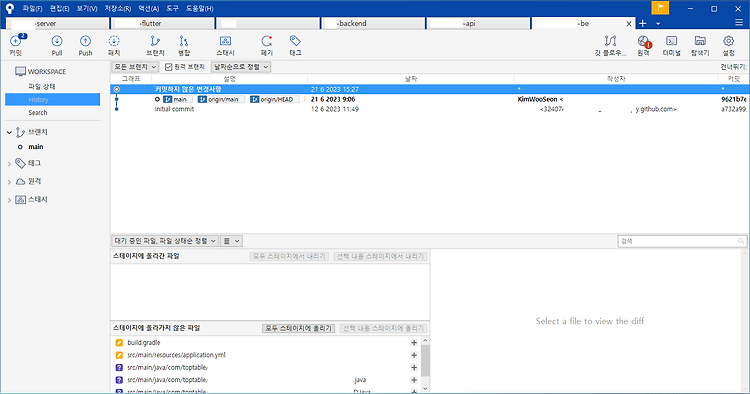This screenshot has width=750, height=394.
Task: Open the tab list dropdown arrow next to plus
Action: (658, 23)
